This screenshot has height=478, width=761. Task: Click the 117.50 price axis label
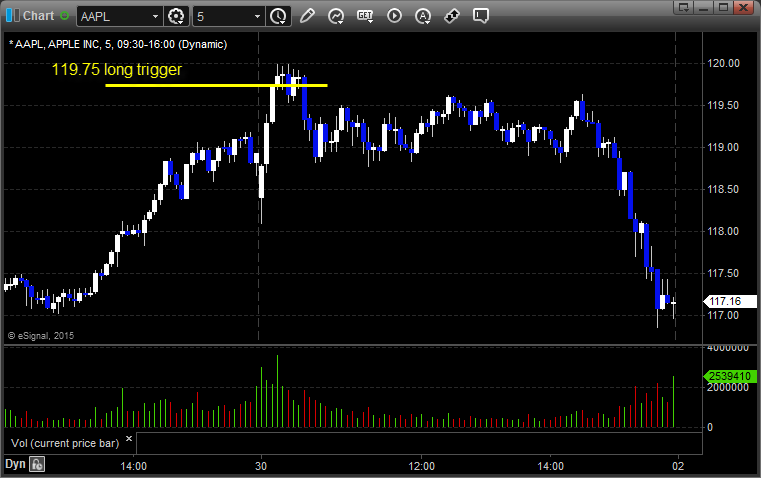click(723, 273)
